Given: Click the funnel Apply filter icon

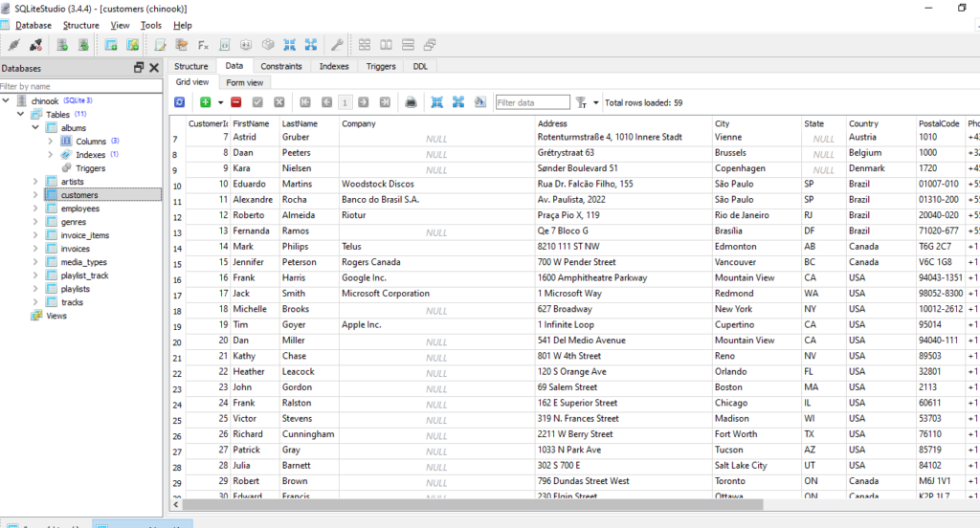Looking at the screenshot, I should (581, 102).
